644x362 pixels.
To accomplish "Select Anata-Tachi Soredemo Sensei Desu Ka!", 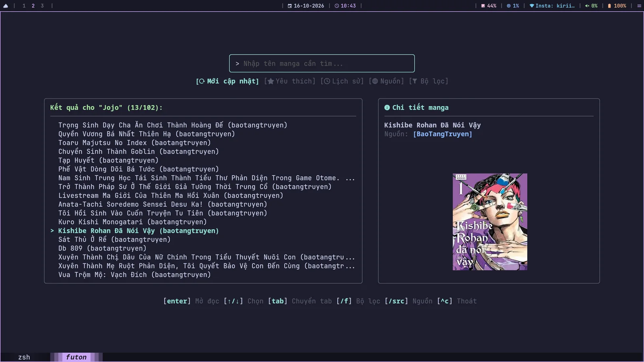I will pos(163,204).
